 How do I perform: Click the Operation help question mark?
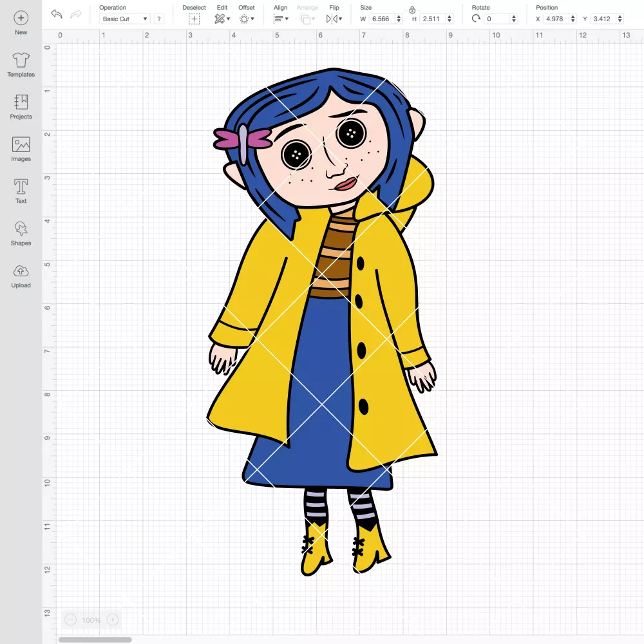(159, 19)
